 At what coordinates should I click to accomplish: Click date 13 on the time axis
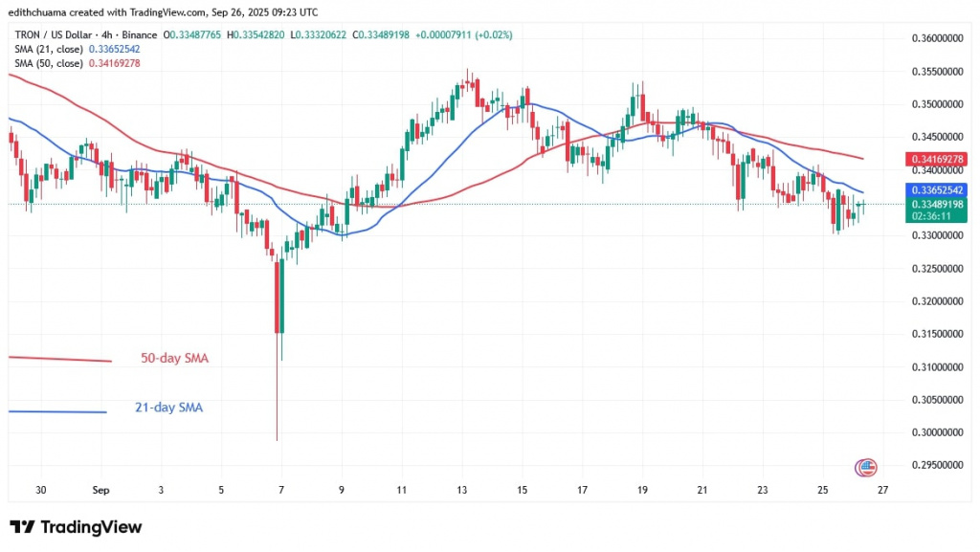(462, 490)
